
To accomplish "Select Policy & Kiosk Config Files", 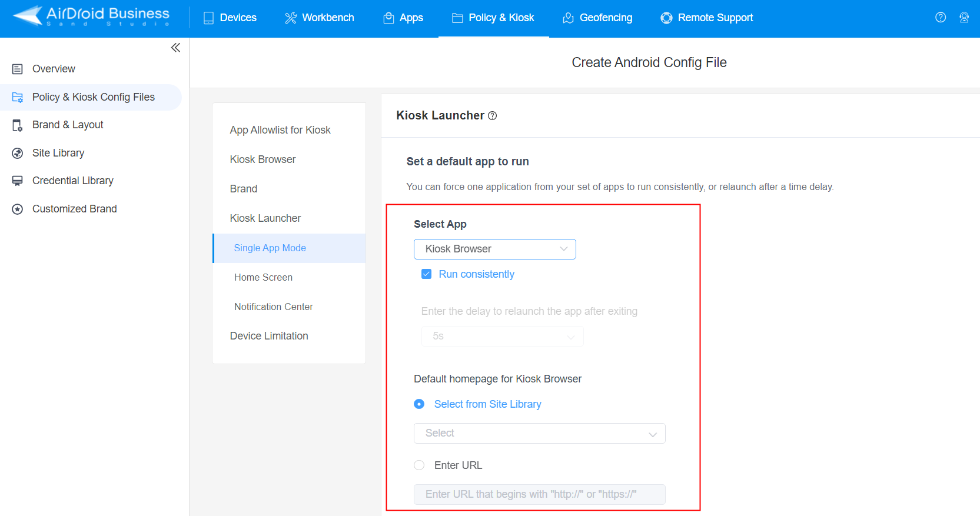I will 91,97.
